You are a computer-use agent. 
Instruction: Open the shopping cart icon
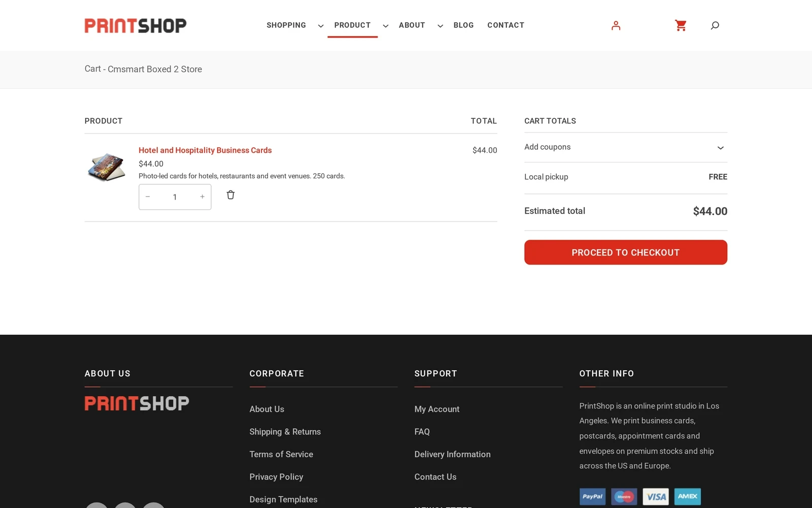click(681, 25)
